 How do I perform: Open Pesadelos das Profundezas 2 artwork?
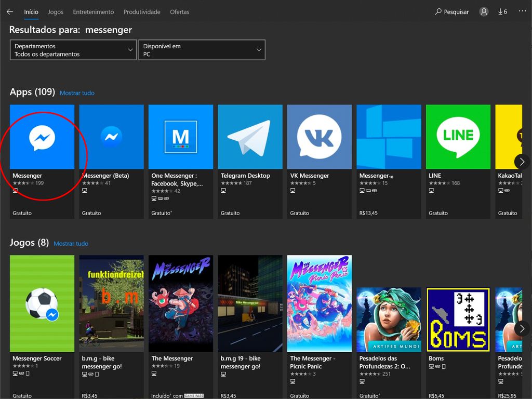point(389,320)
